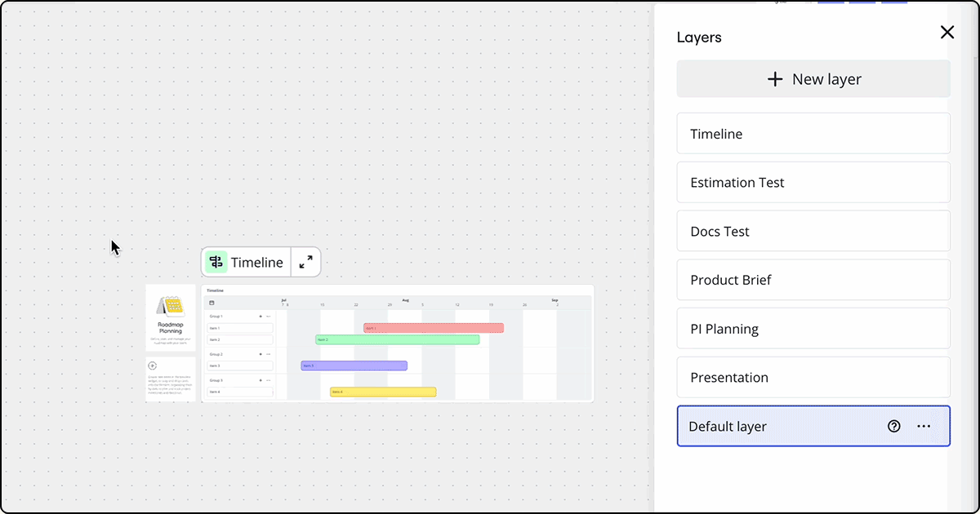Click the Timeline widget icon badge
This screenshot has height=514, width=980.
pos(216,263)
